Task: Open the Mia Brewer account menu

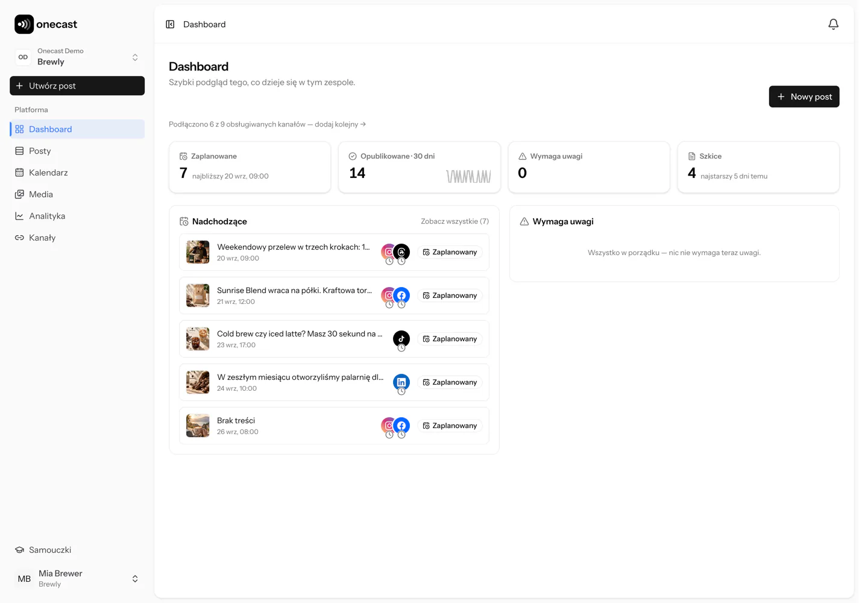Action: coord(77,579)
